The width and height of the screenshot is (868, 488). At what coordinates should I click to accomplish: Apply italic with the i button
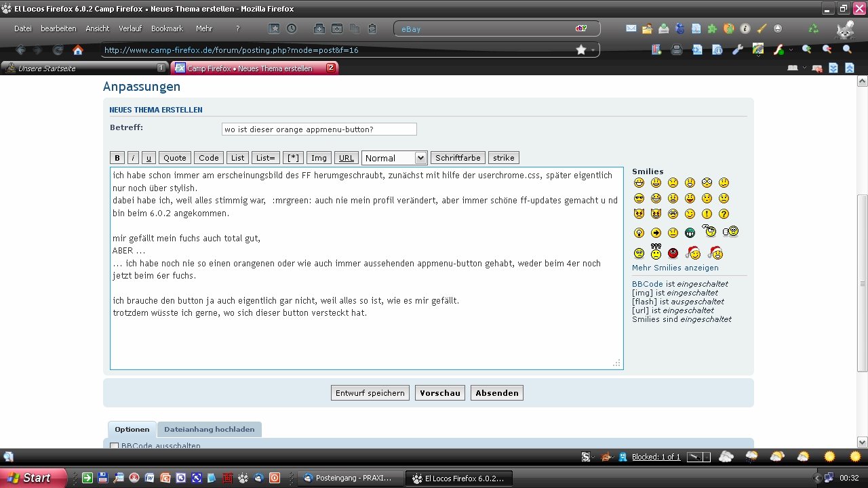point(134,158)
